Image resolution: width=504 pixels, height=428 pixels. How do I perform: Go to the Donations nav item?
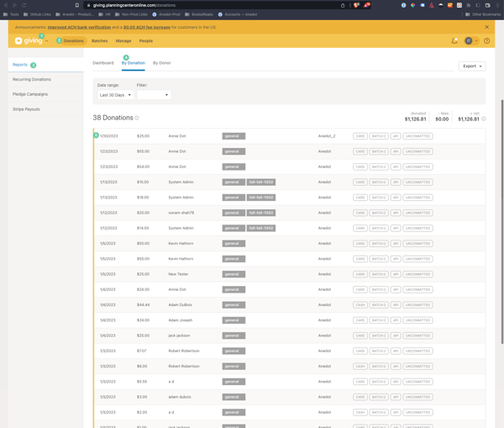73,41
